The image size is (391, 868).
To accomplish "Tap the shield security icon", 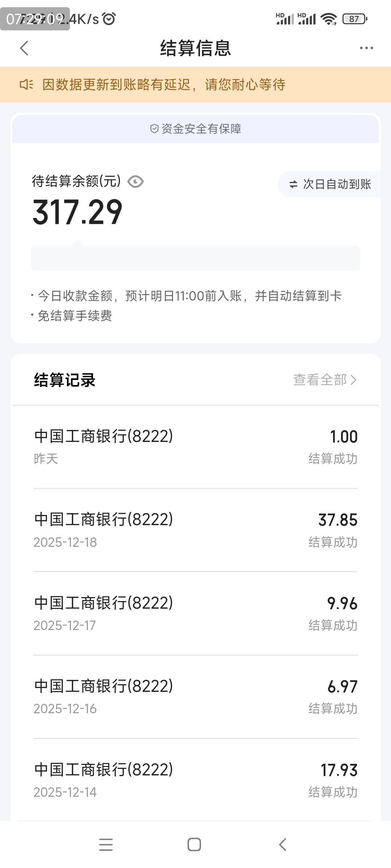I will tap(154, 129).
